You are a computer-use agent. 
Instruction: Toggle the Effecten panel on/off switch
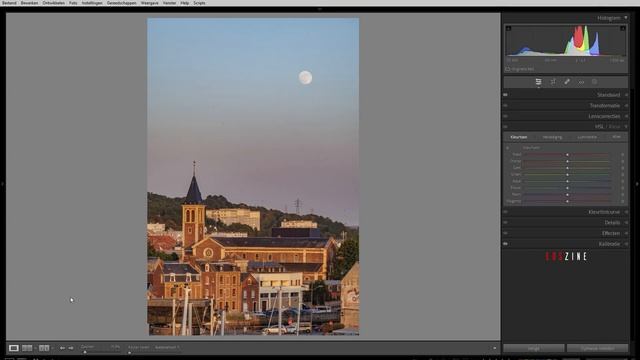point(505,233)
